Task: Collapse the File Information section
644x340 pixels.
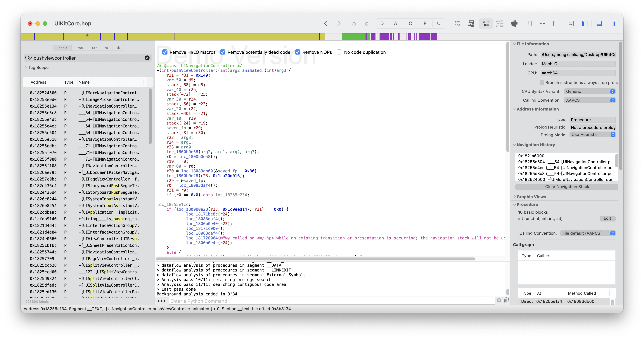Action: 515,44
